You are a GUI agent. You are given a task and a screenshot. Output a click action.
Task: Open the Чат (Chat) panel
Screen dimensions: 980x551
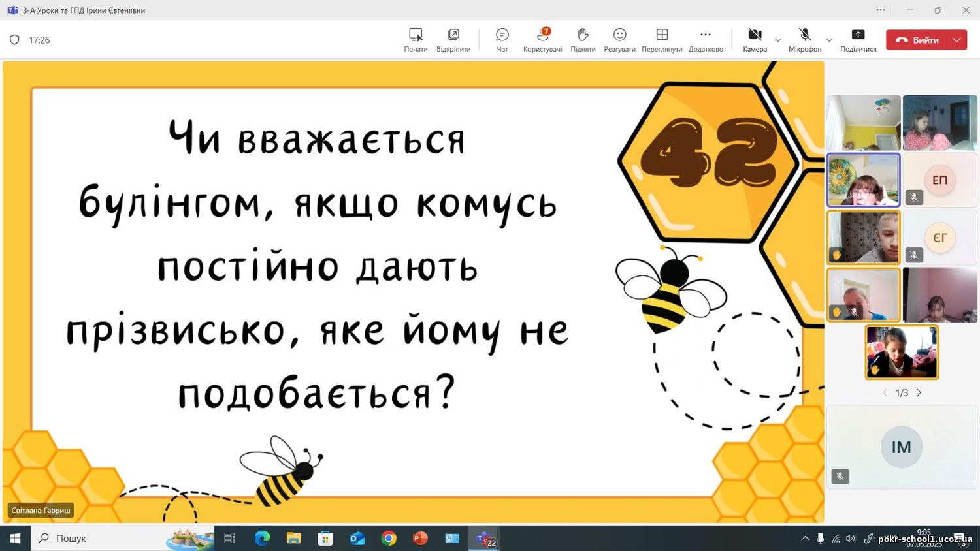click(502, 40)
